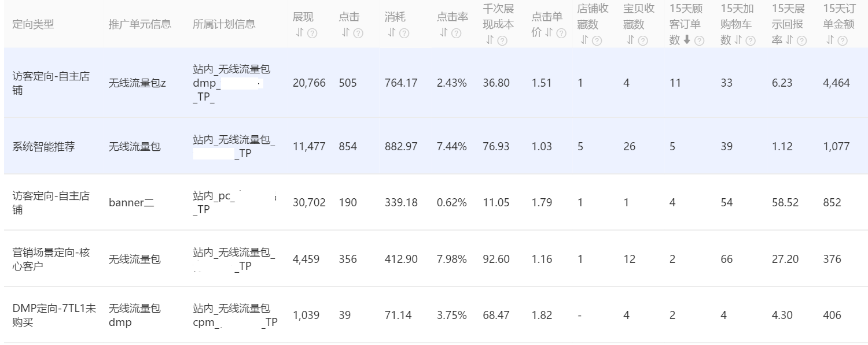
Task: Click the 定向类型 column header
Action: pyautogui.click(x=34, y=24)
